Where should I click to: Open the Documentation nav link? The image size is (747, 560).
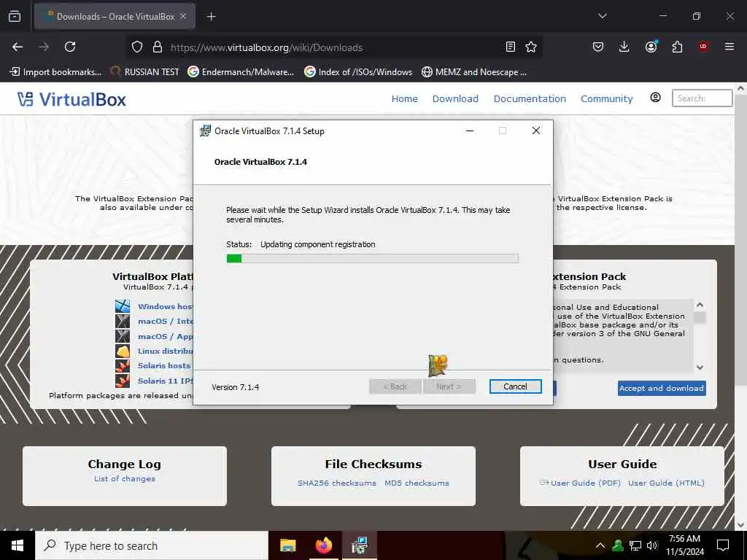pos(530,98)
